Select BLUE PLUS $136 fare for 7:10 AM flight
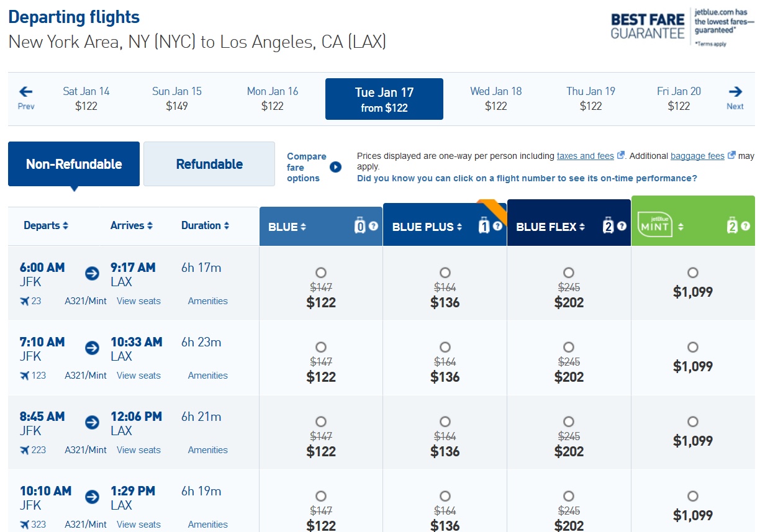Image resolution: width=760 pixels, height=532 pixels. coord(445,346)
